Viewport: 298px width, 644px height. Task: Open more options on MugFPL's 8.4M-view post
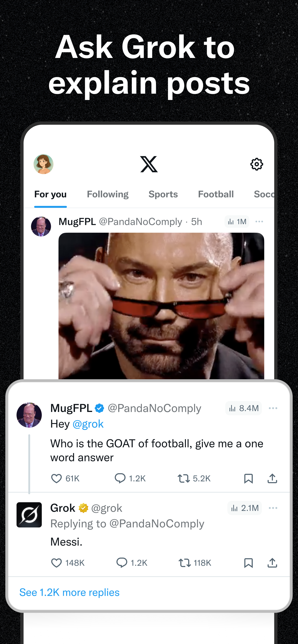(273, 408)
